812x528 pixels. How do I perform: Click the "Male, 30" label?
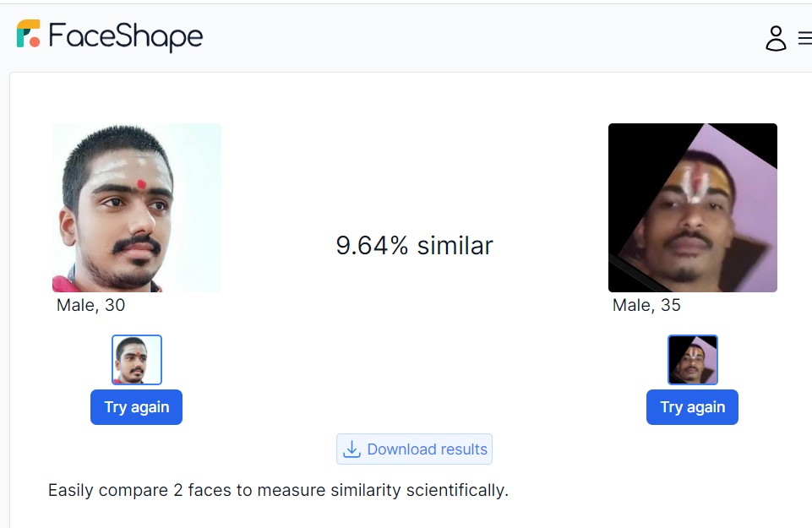[90, 305]
